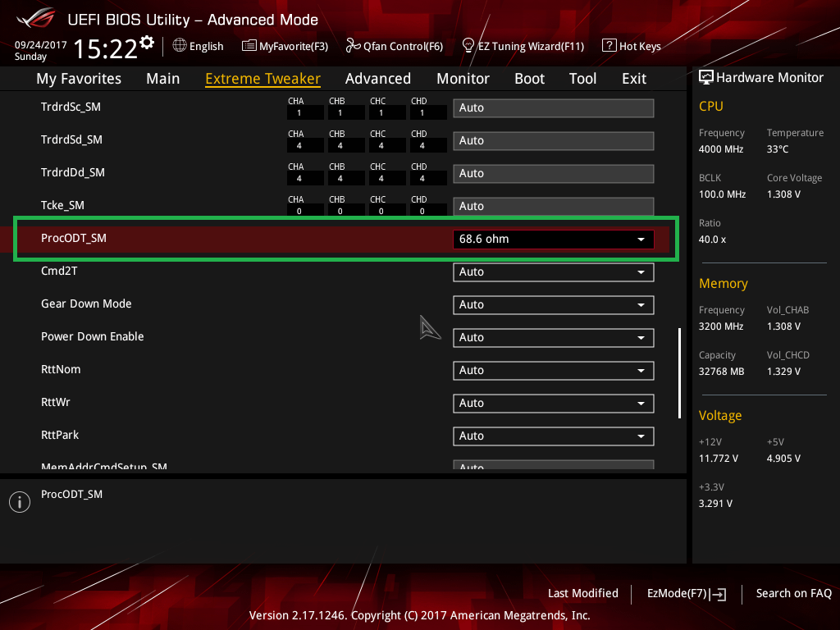This screenshot has height=630, width=840.
Task: Click the settings list vertical scrollbar
Action: (x=680, y=373)
